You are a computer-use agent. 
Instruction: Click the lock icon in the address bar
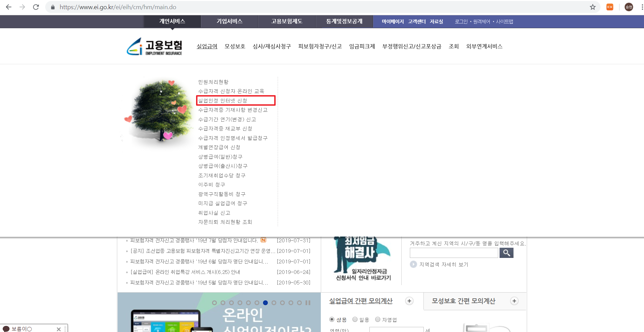coord(53,7)
